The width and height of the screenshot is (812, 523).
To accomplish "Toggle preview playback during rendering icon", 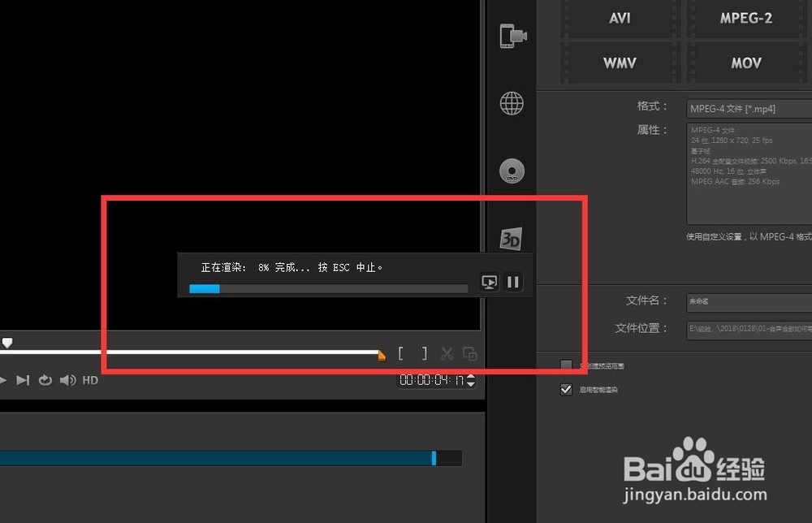I will pos(490,282).
